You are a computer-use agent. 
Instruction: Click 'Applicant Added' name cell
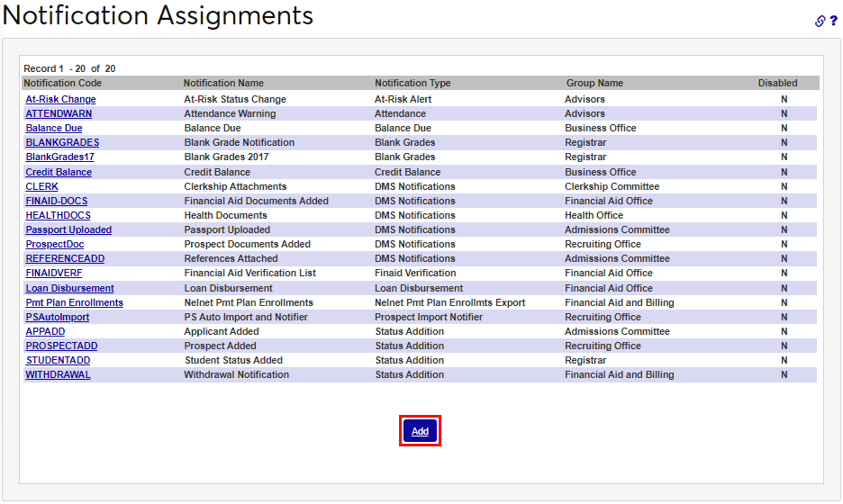(222, 332)
